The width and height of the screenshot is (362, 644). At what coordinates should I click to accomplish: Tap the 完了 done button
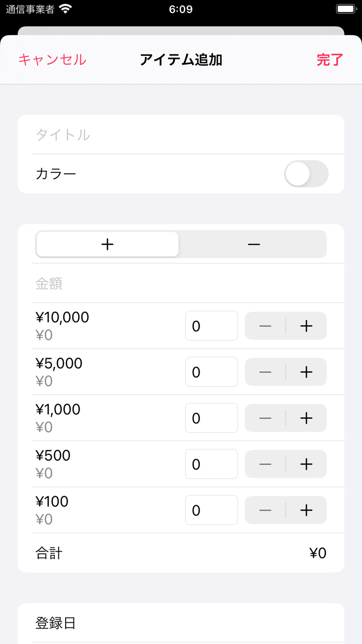329,60
